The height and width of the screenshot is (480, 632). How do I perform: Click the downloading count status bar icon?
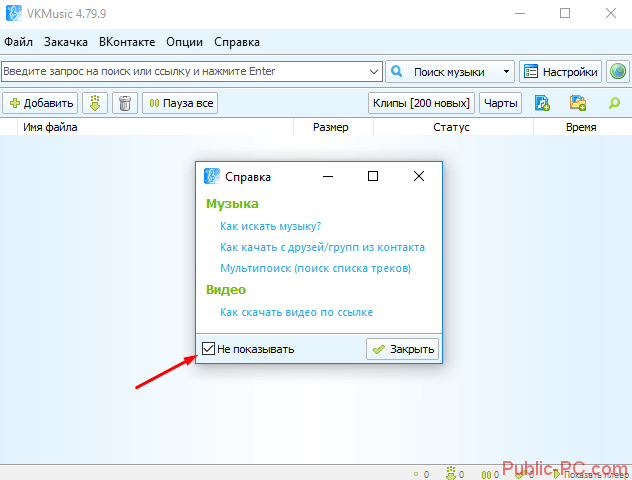pyautogui.click(x=451, y=474)
